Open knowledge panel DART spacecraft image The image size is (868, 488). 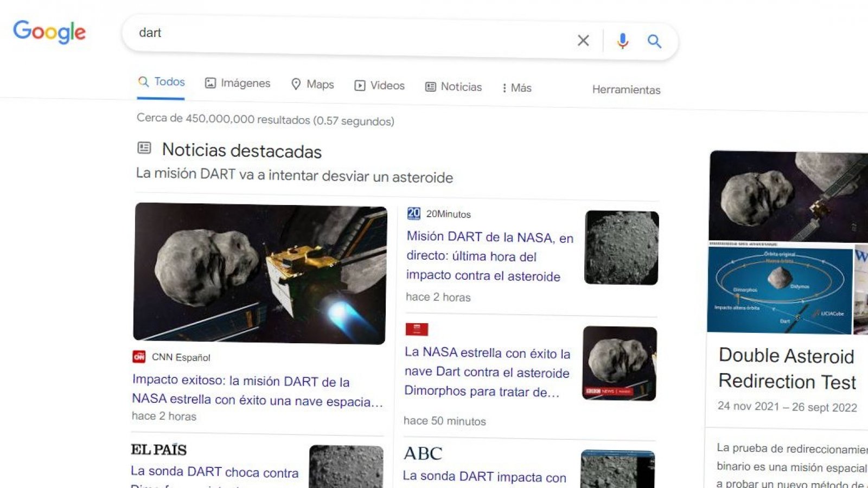tap(789, 197)
